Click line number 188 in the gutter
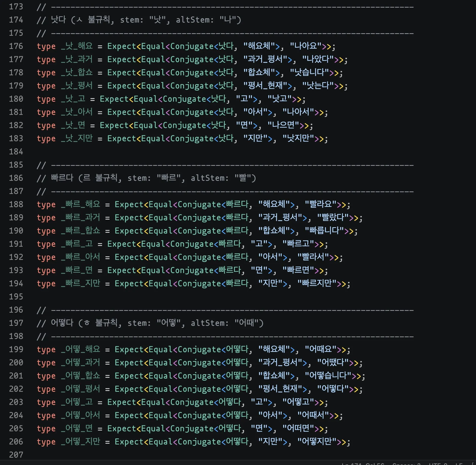Viewport: 476px width, 465px height. click(x=16, y=204)
